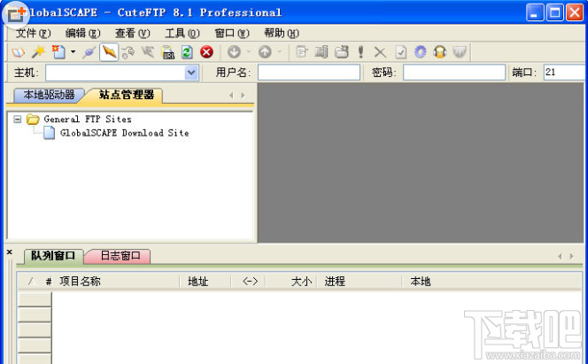Select the General FTP Sites folder
The height and width of the screenshot is (364, 588).
pyautogui.click(x=88, y=120)
